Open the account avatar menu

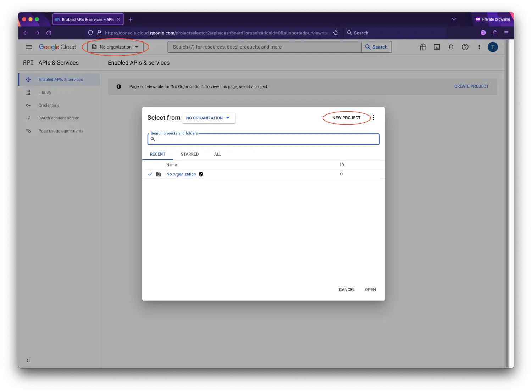(493, 47)
